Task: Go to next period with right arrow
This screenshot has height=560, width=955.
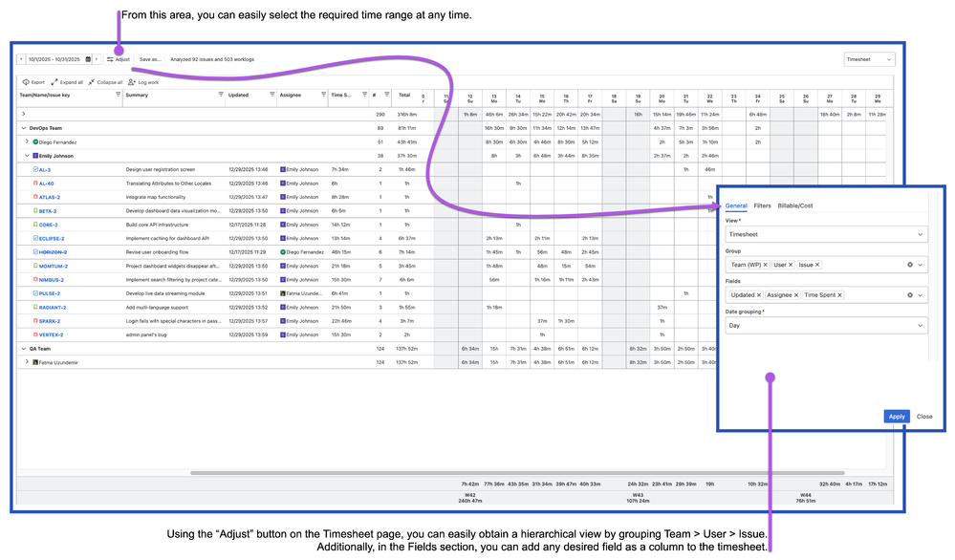Action: coord(97,59)
